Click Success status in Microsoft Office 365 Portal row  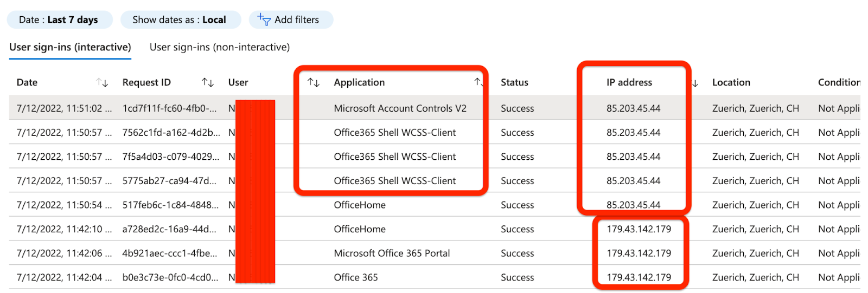517,253
